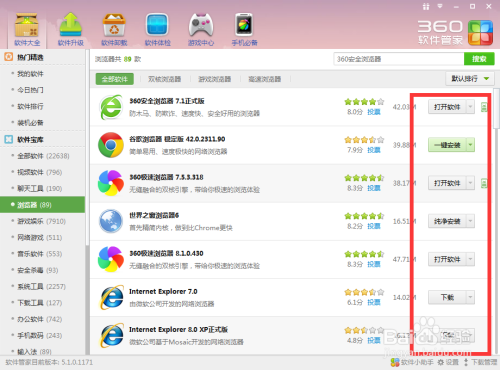This screenshot has width=500, height=370.
Task: Open the 软件大全 software library section
Action: [27, 30]
